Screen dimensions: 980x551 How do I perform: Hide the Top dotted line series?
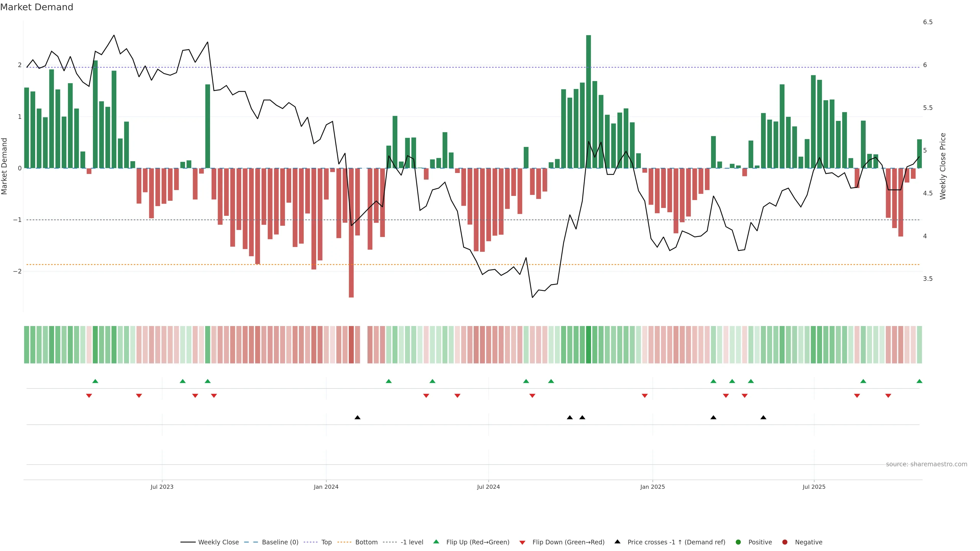coord(326,542)
